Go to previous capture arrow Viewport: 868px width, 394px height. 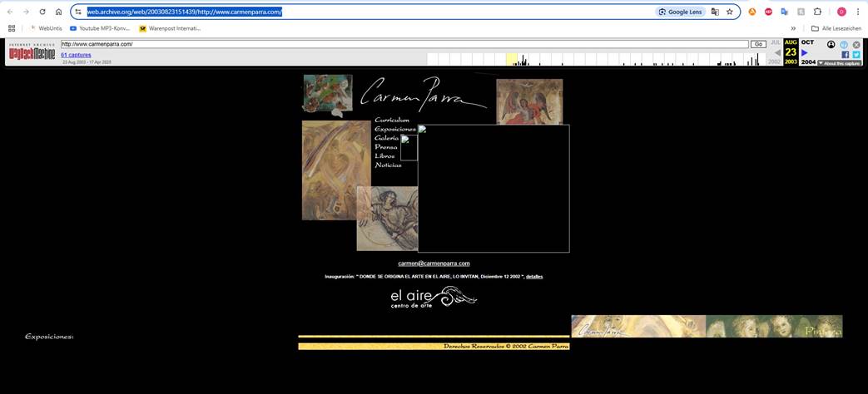click(x=777, y=52)
